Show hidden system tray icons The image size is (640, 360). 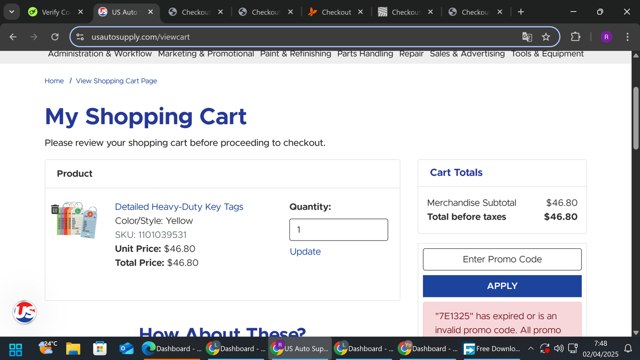tap(531, 349)
